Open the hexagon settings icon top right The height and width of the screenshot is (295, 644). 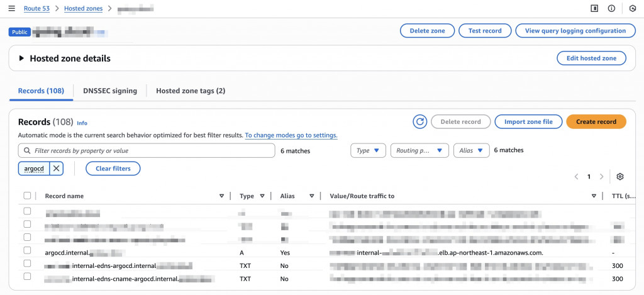(x=633, y=8)
